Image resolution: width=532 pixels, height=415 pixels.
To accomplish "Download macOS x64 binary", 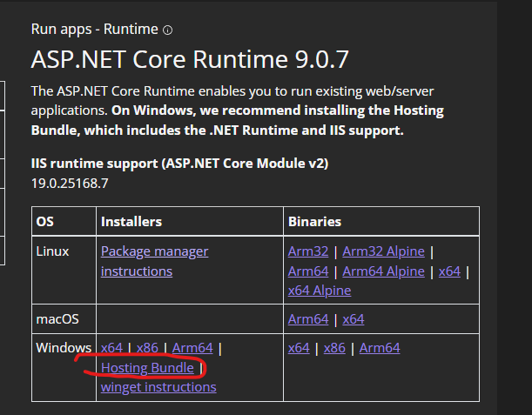I will [x=354, y=319].
